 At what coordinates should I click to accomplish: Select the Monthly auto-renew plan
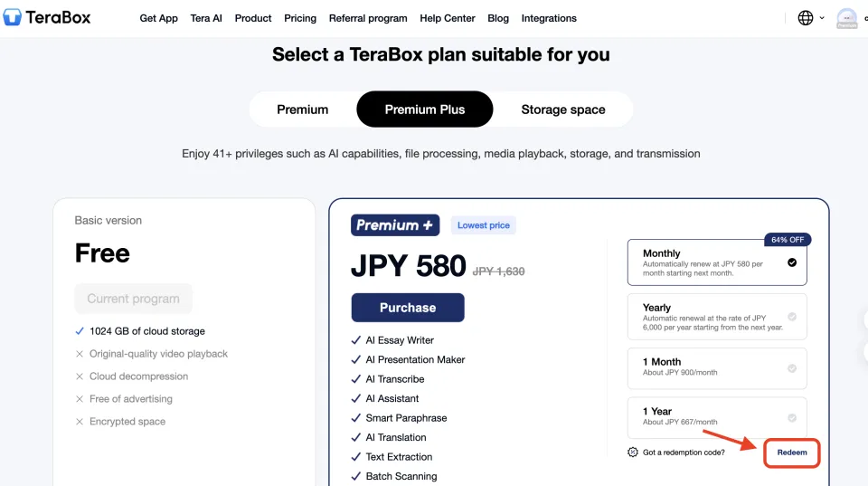click(x=717, y=262)
